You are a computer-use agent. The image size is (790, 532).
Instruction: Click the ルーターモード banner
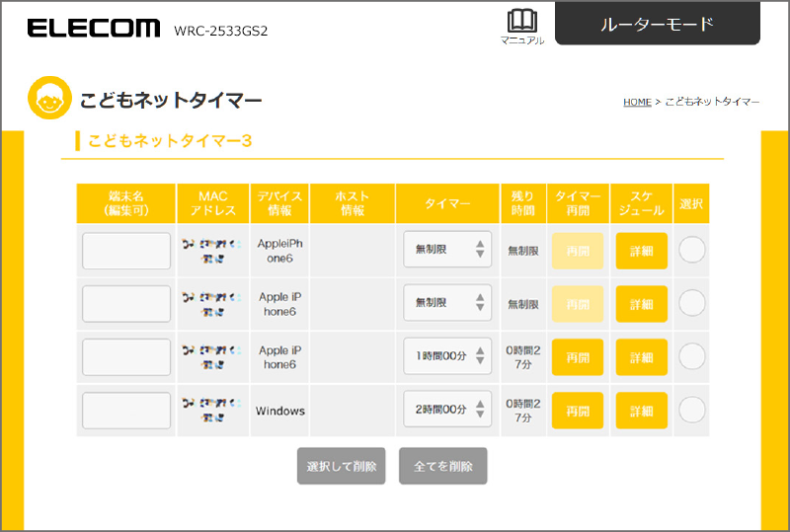658,23
